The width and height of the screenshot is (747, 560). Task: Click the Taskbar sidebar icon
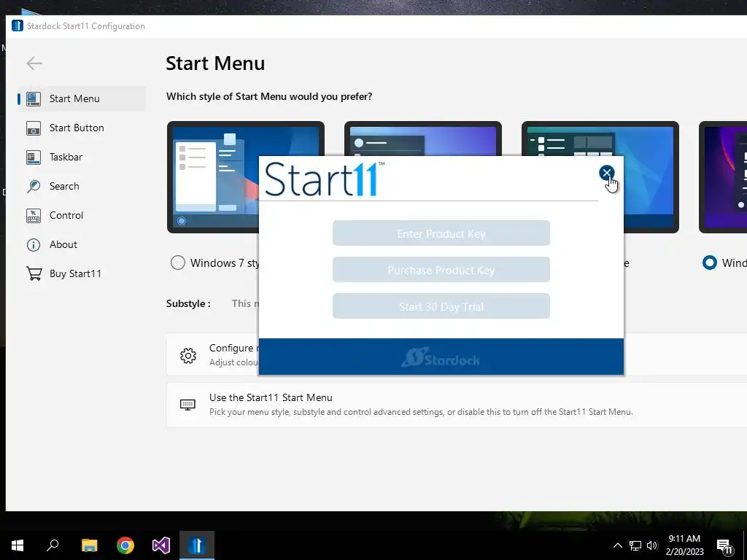point(34,157)
